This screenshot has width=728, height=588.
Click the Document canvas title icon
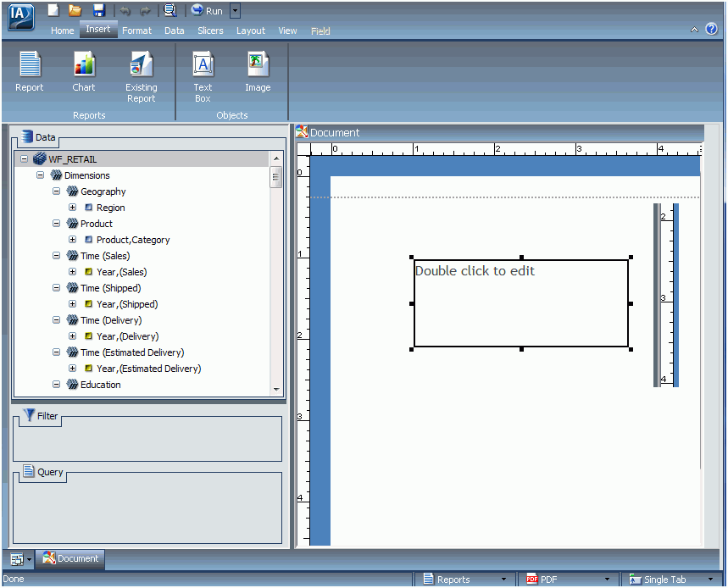pos(302,132)
